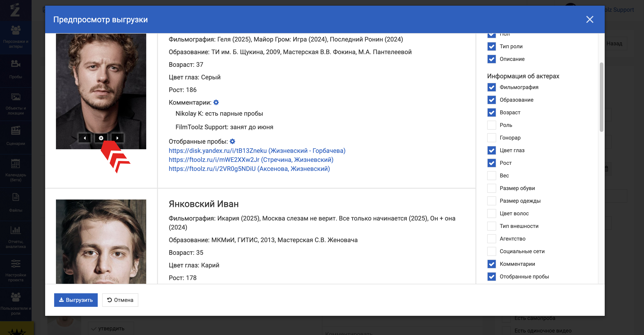Screen dimensions: 644x335
Task: Uncheck the Цвет глаз checkbox
Action: 491,150
